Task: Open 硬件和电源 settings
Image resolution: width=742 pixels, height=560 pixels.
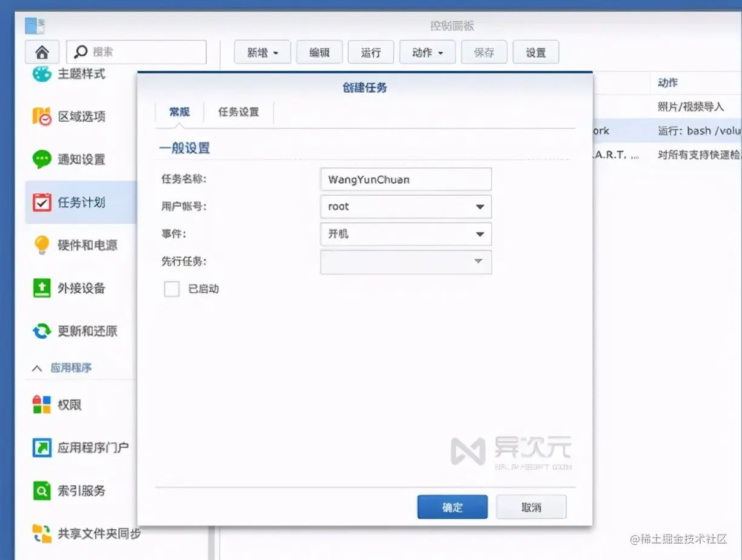Action: [x=75, y=245]
